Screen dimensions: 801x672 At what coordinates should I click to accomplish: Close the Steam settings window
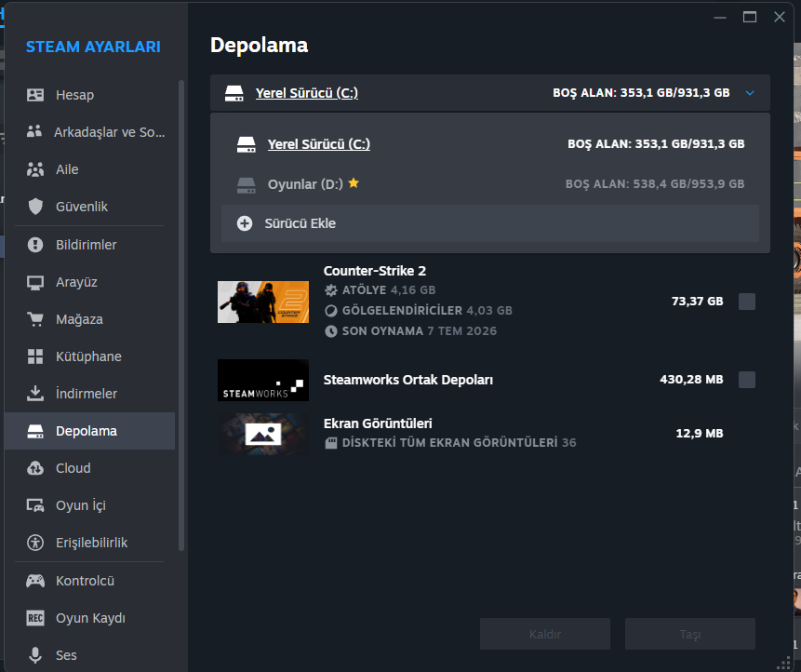coord(780,17)
